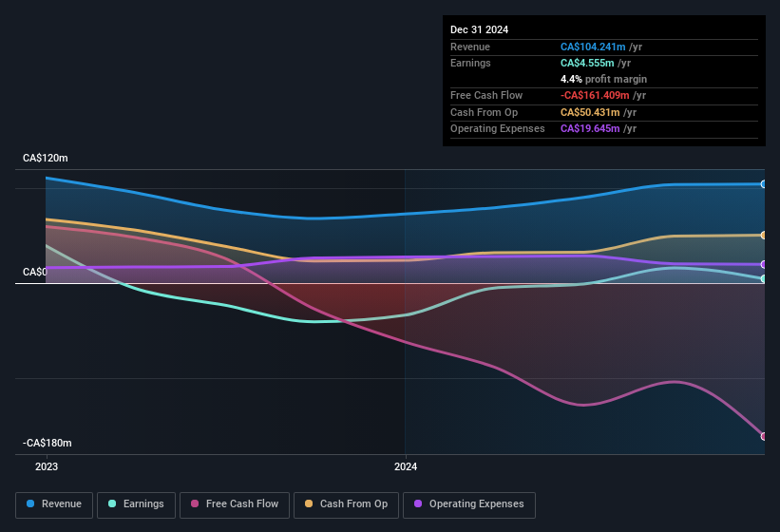Screen dimensions: 780x532
Task: Toggle the Operating Expenses legend button
Action: (x=469, y=504)
